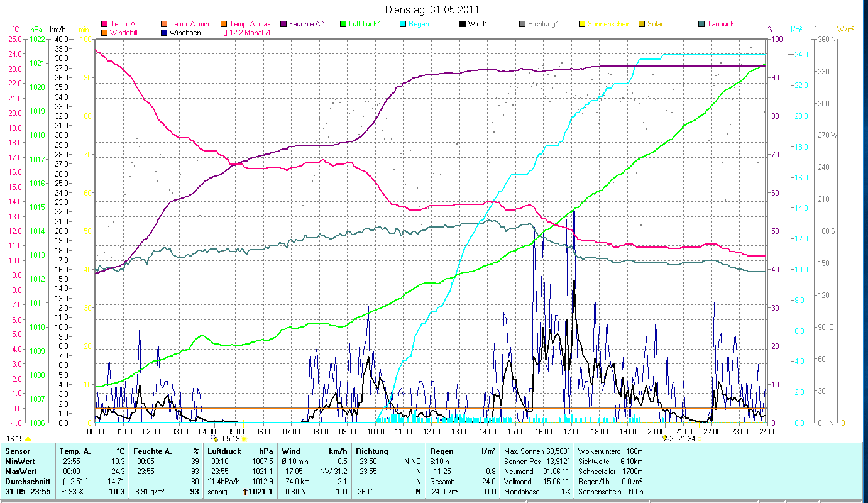
Task: Click the Solar legend swatch
Action: (641, 24)
